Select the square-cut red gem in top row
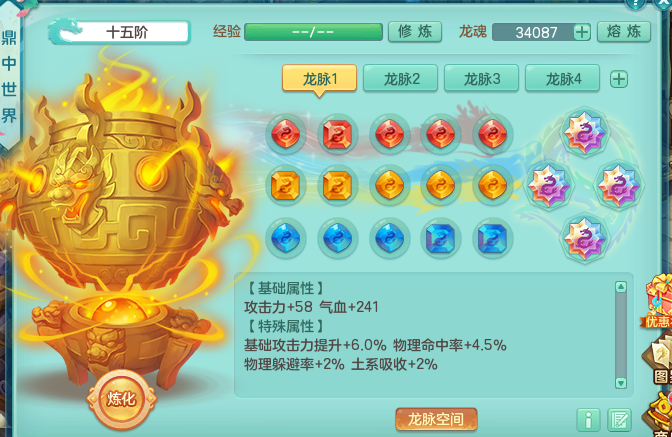 pyautogui.click(x=337, y=134)
